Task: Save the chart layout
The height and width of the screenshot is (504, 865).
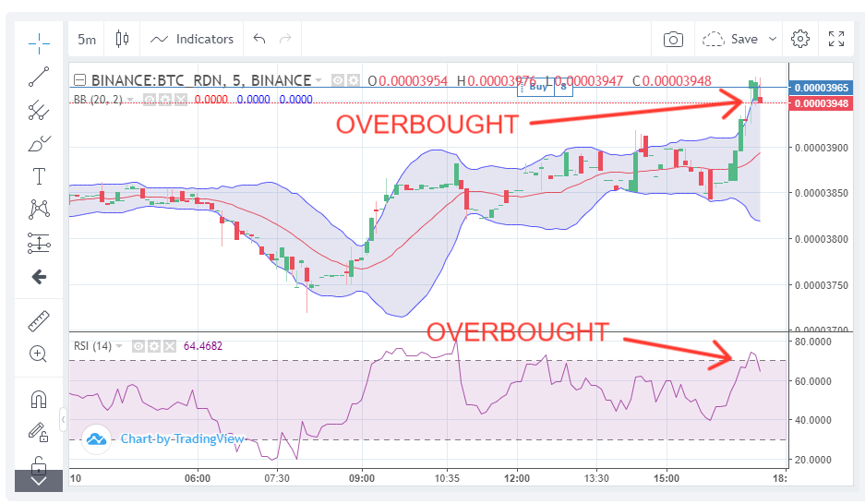Action: pyautogui.click(x=730, y=39)
